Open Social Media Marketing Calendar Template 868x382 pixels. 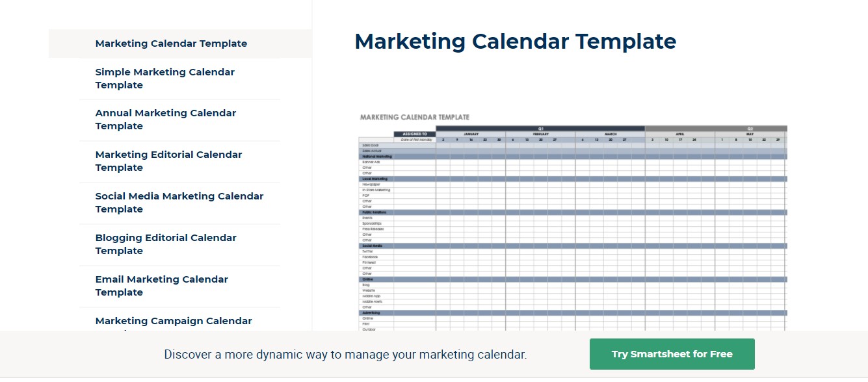coord(179,203)
